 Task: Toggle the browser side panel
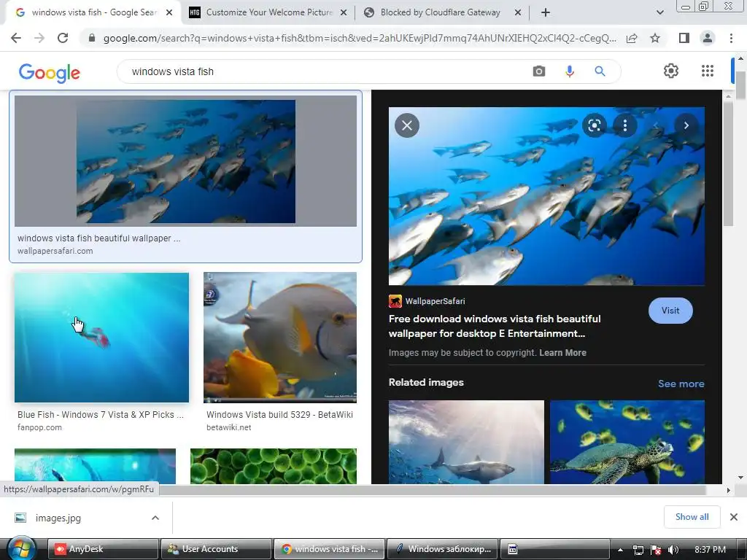[684, 38]
